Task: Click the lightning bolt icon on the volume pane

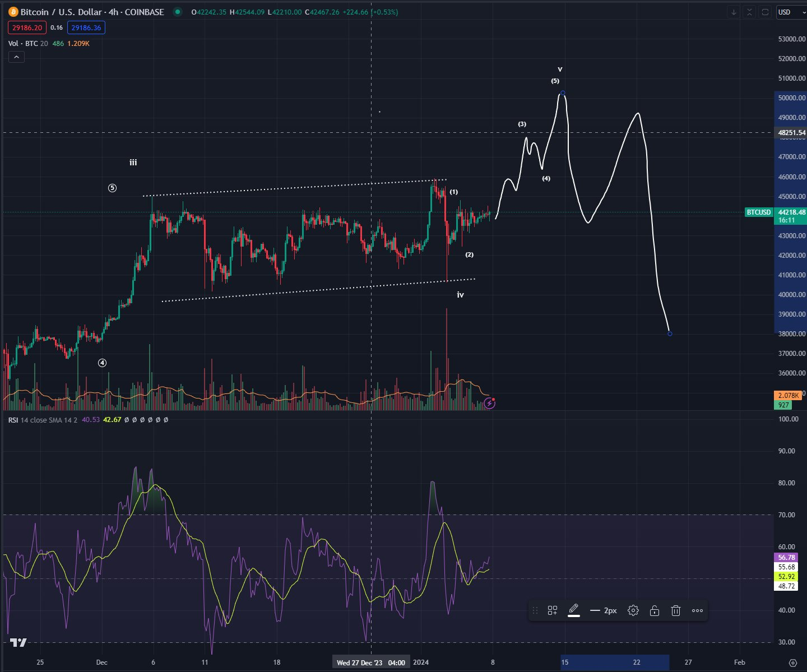Action: click(x=490, y=402)
